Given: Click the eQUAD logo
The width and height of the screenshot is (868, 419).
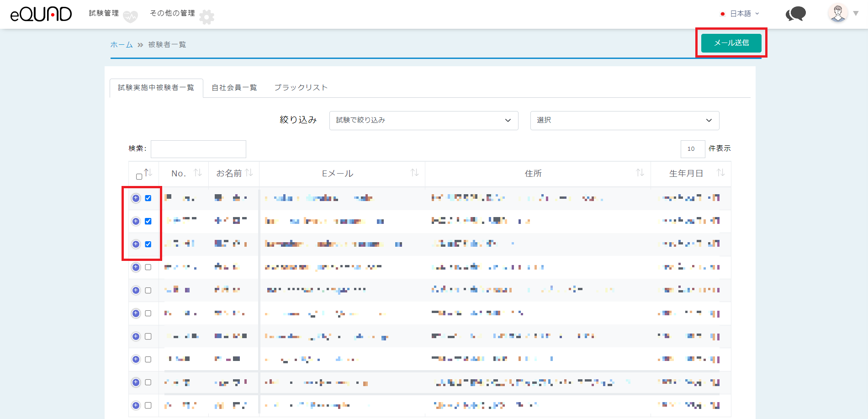Looking at the screenshot, I should point(41,14).
